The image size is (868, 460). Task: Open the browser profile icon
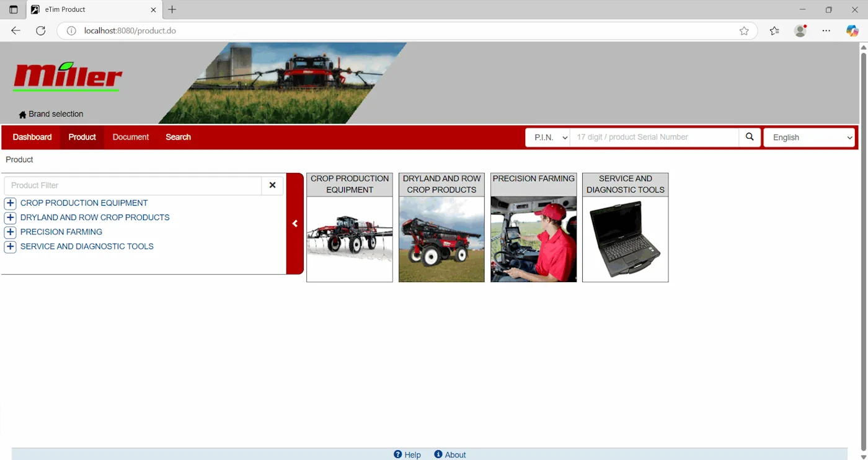click(800, 31)
